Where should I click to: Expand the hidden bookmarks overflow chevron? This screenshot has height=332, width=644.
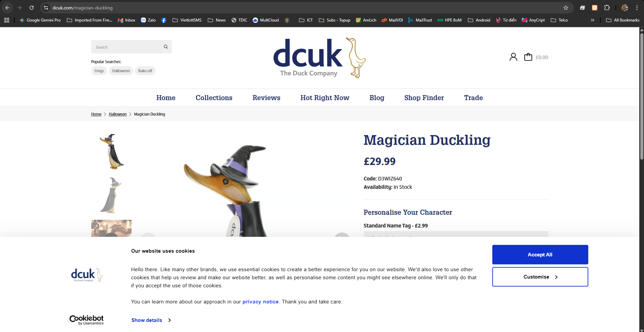coord(593,20)
